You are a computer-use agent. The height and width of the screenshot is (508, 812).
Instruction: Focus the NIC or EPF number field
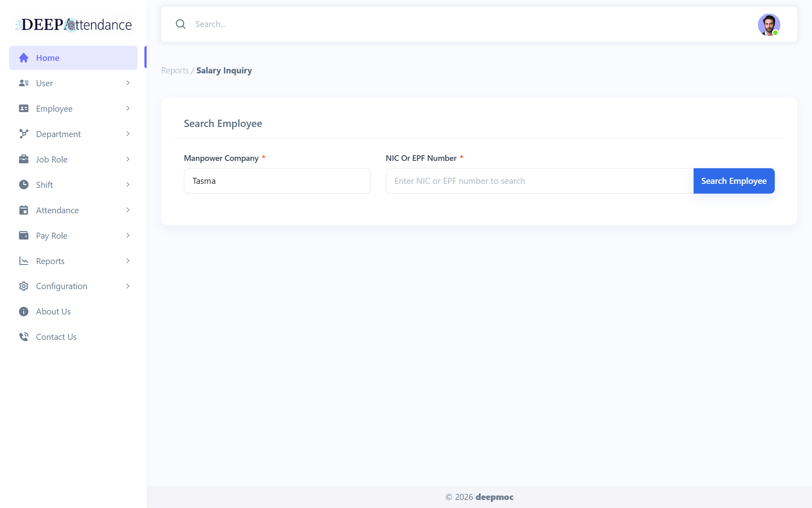pos(540,181)
